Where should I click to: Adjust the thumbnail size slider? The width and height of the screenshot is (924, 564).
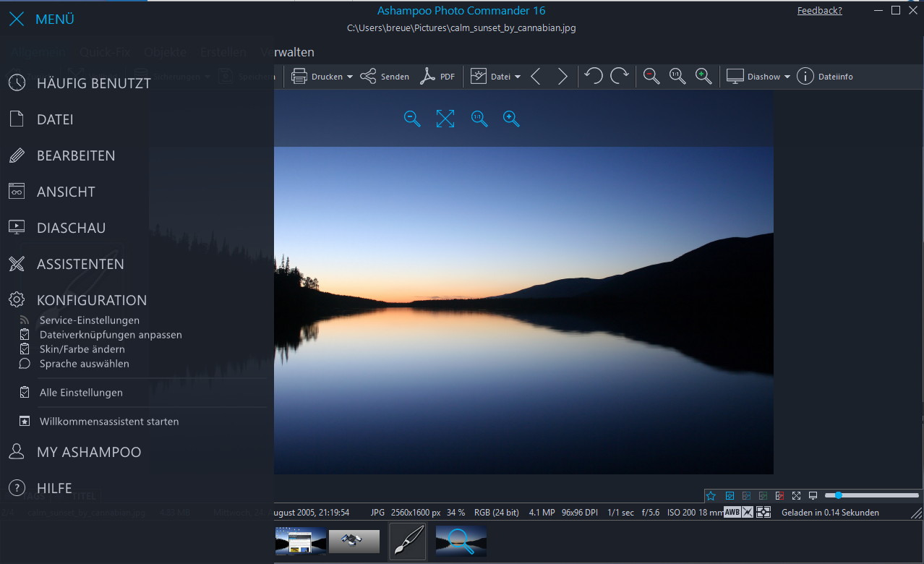[x=872, y=495]
